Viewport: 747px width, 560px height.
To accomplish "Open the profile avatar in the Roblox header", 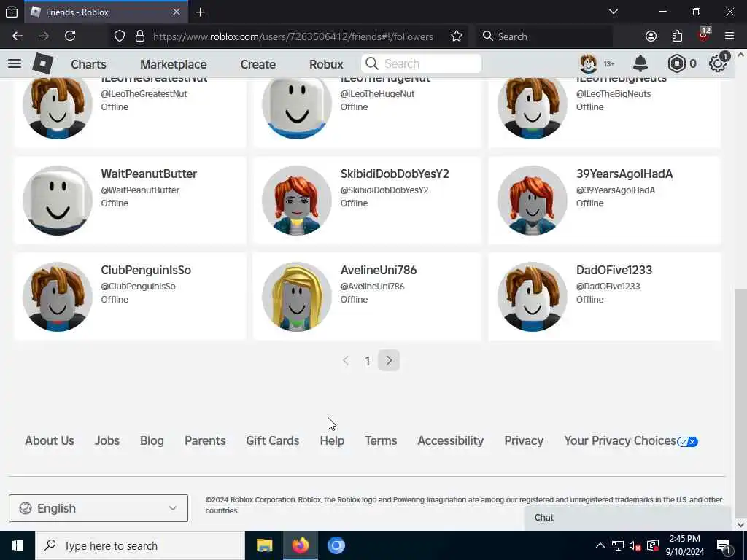I will click(x=589, y=63).
